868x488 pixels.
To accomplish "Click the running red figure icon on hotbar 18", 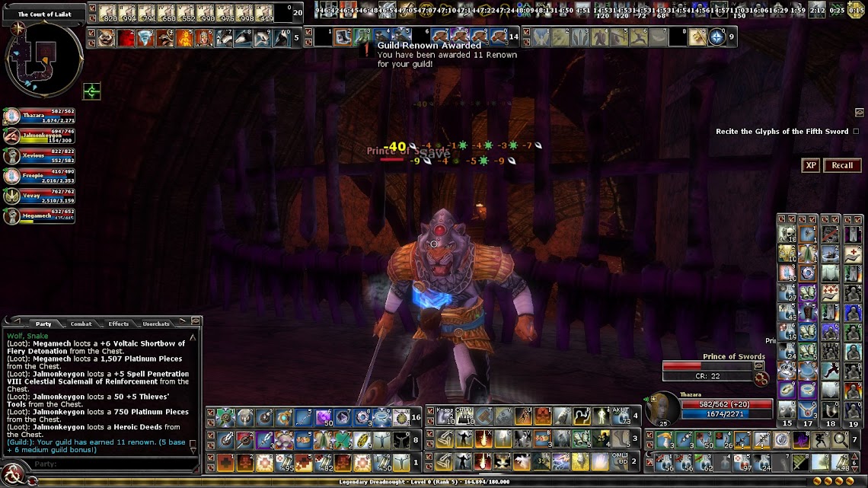I will coord(830,370).
